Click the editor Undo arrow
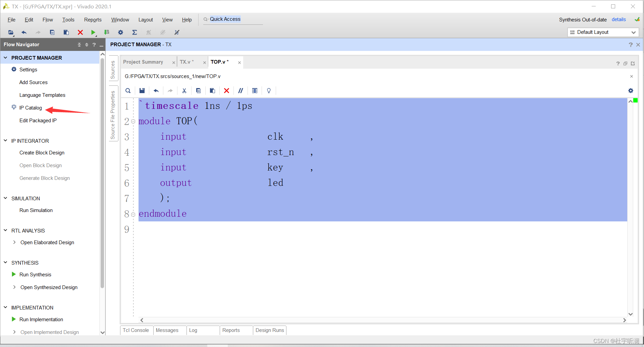Viewport: 644px width, 347px height. point(156,91)
